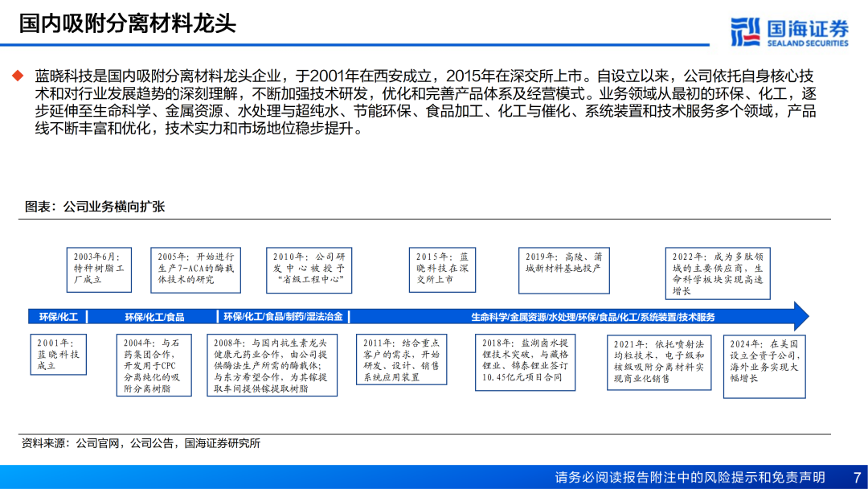
Task: Click the Sealand Securities logo icon
Action: [745, 32]
